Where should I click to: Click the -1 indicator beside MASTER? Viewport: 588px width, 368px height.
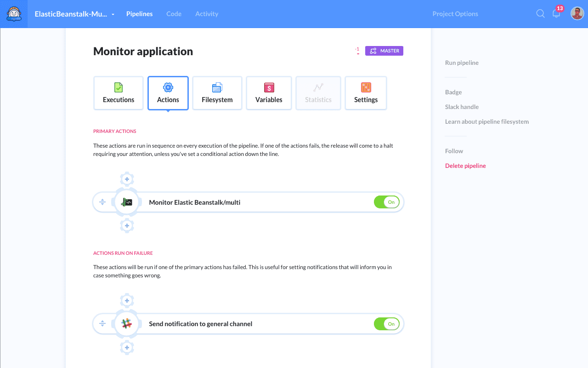pos(357,50)
